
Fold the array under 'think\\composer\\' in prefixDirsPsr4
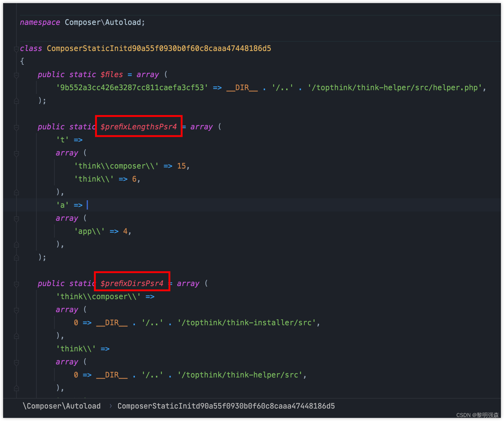[x=16, y=310]
